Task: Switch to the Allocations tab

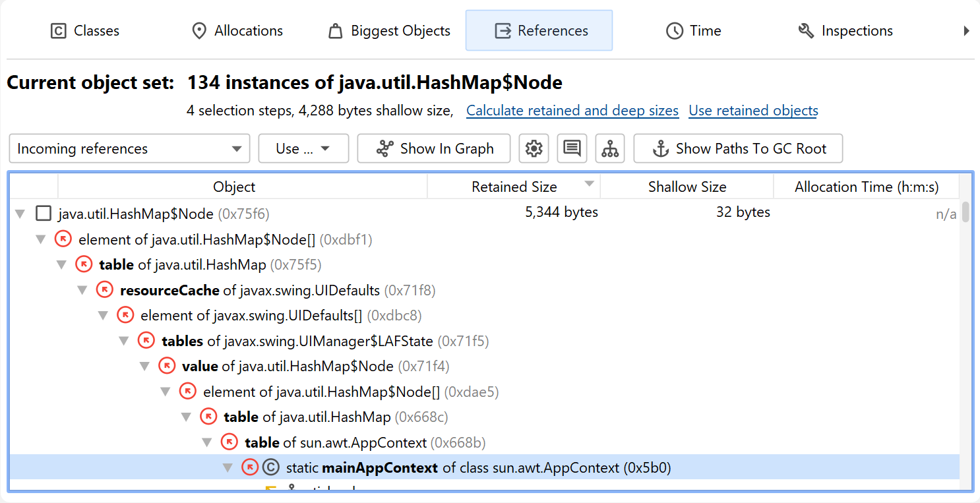Action: tap(237, 31)
